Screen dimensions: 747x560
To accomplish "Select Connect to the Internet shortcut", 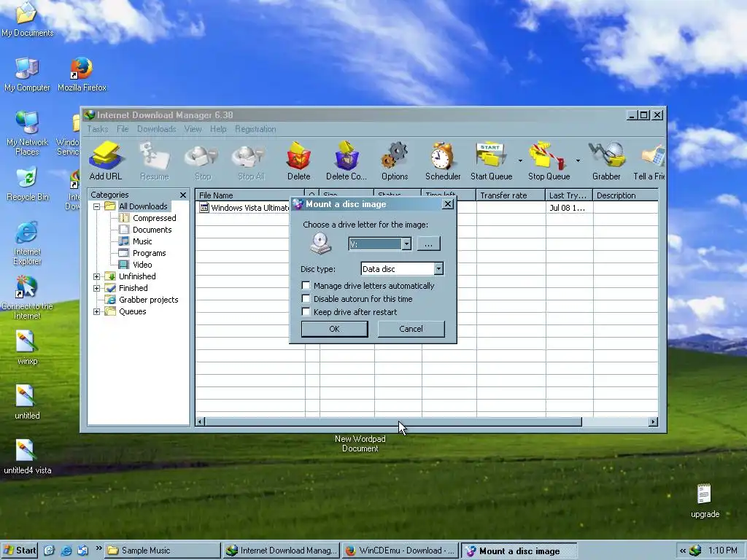I will click(x=27, y=297).
